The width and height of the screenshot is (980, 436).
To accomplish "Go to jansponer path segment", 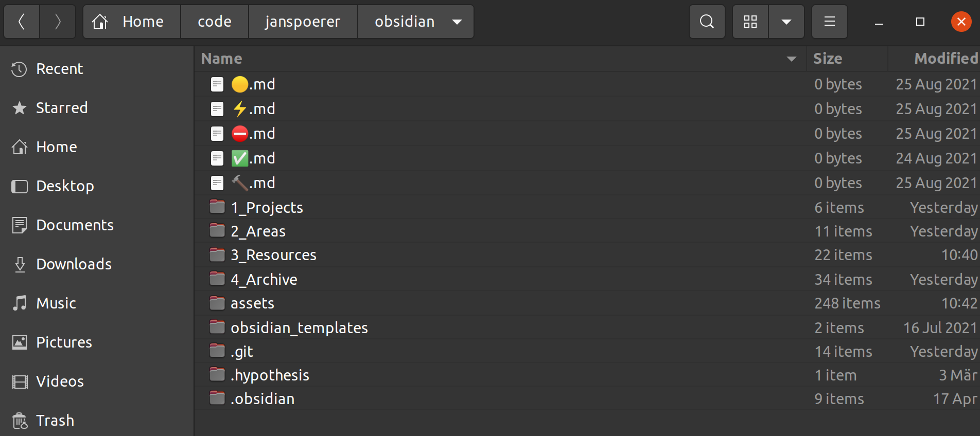I will pyautogui.click(x=303, y=22).
